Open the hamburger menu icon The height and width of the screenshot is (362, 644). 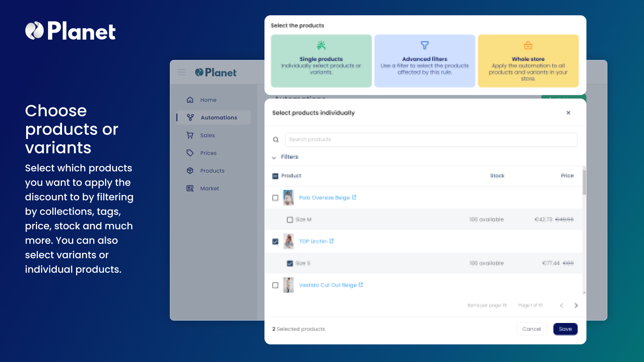tap(182, 72)
